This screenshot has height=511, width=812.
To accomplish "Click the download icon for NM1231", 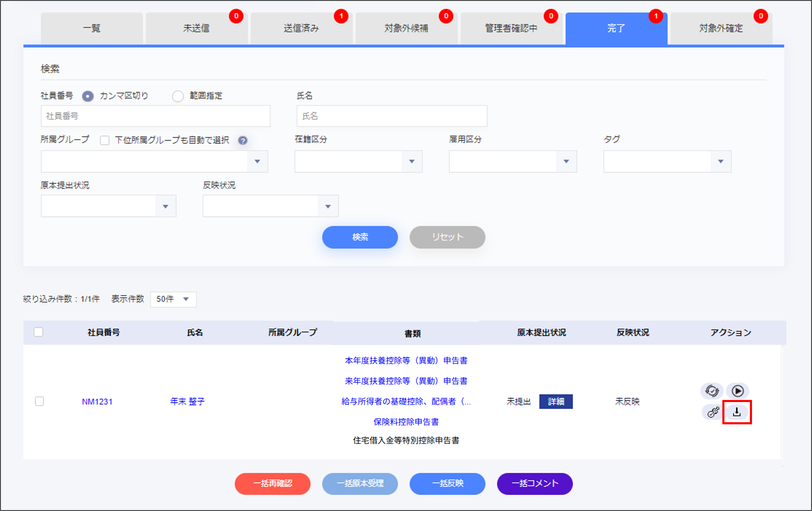I will [x=737, y=412].
